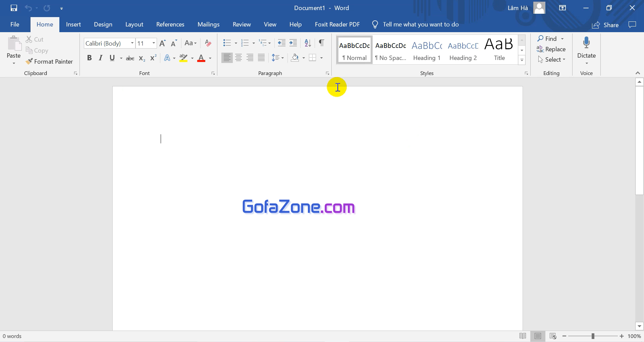Switch to the References tab

pyautogui.click(x=170, y=24)
